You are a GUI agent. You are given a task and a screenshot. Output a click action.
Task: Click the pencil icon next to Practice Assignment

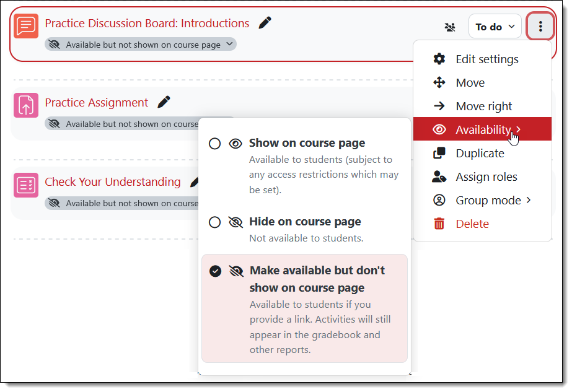click(164, 102)
